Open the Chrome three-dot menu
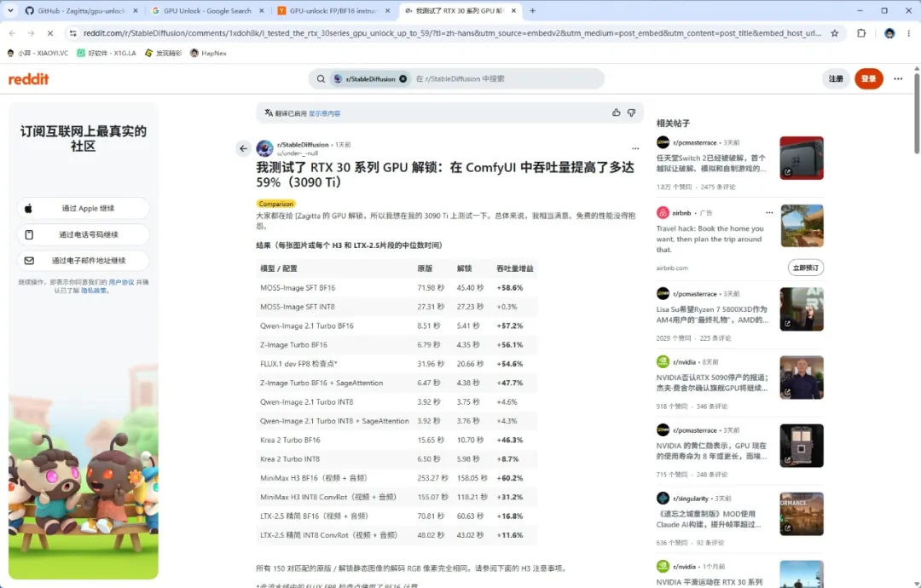The width and height of the screenshot is (921, 588). pyautogui.click(x=909, y=33)
